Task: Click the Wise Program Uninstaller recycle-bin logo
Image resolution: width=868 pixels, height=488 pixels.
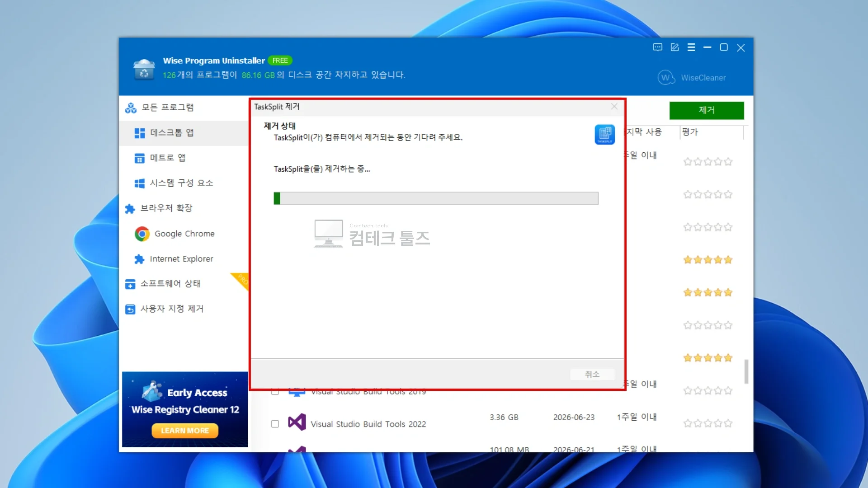Action: (x=144, y=70)
